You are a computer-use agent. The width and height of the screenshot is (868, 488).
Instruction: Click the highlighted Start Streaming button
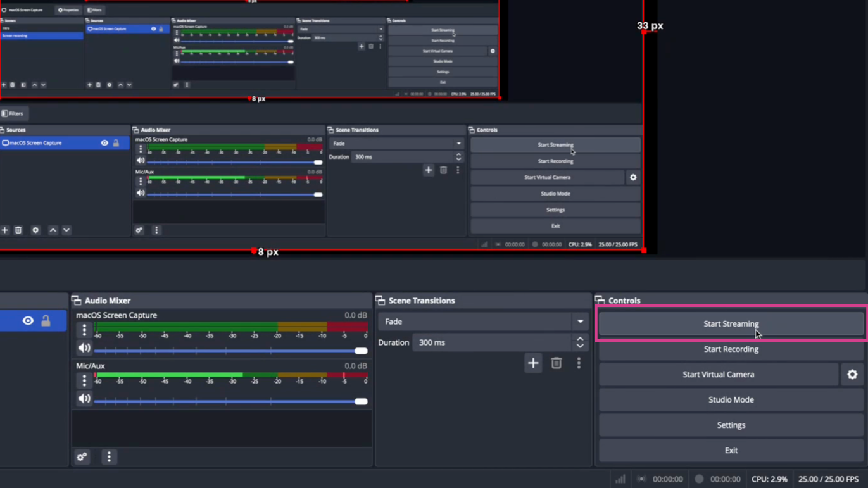(731, 323)
